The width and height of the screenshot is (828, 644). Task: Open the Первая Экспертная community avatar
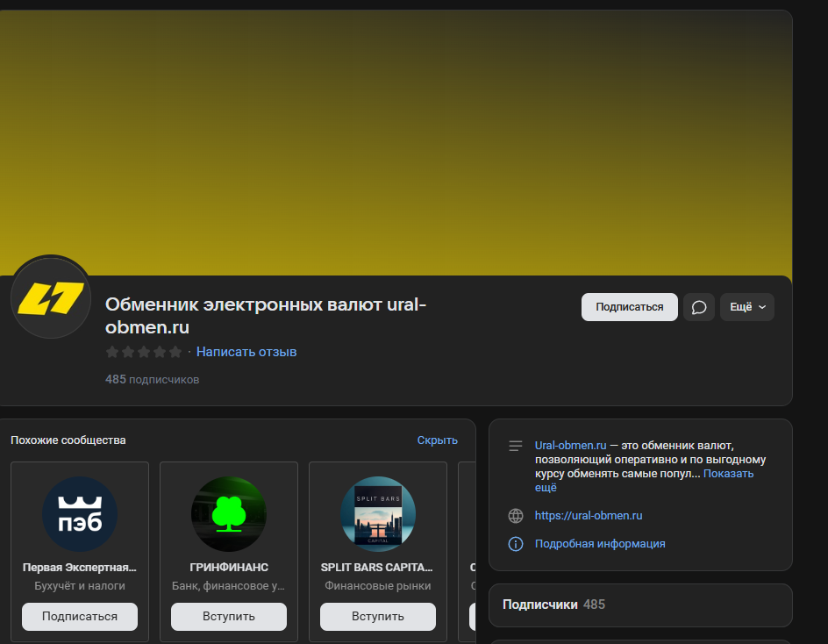point(80,514)
